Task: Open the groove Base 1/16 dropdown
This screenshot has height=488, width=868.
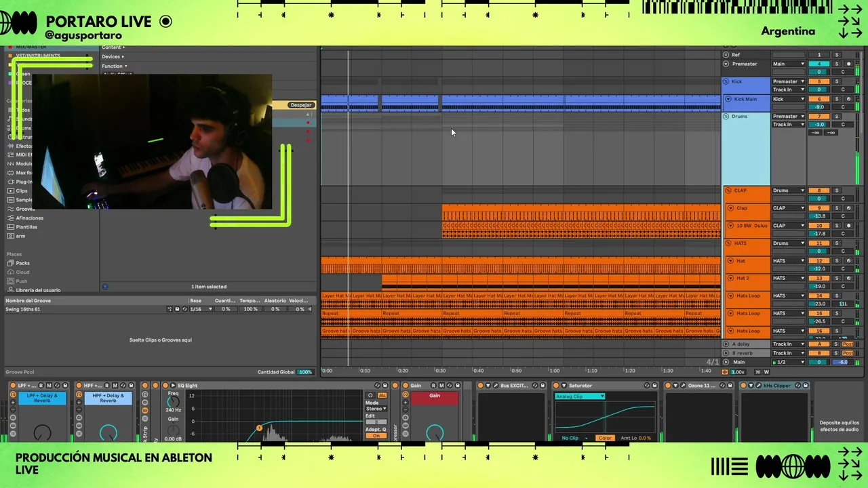Action: click(x=201, y=309)
